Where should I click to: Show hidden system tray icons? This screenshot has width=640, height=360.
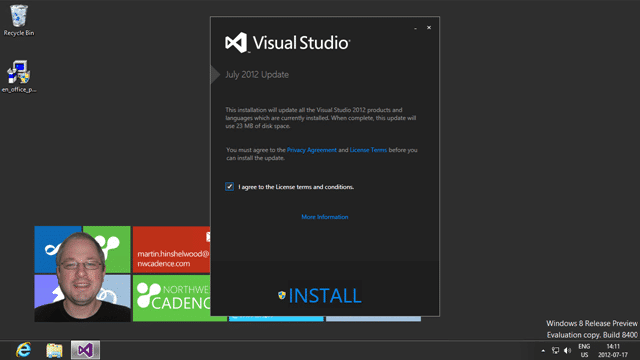(543, 351)
